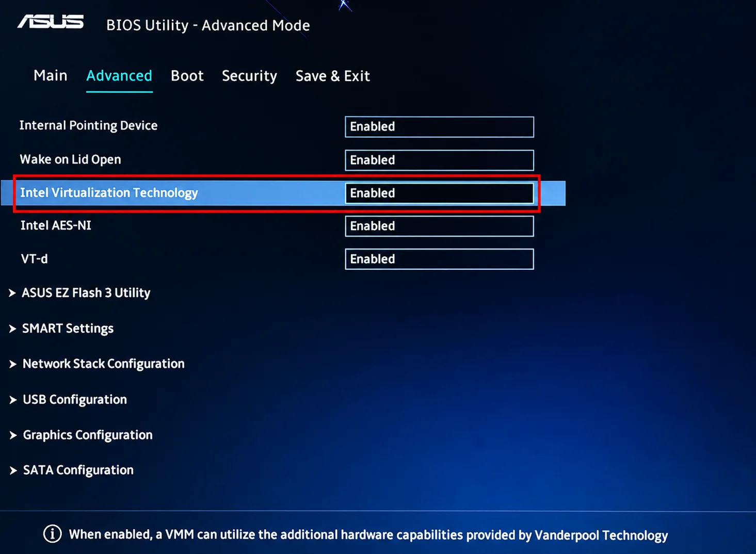Expand SMART Settings arrow
Image resolution: width=756 pixels, height=554 pixels.
12,329
